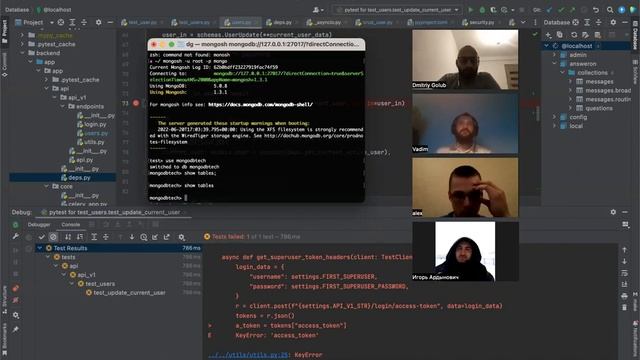Sort test results by duration
Viewport: 640px width, 360px height.
(80, 237)
